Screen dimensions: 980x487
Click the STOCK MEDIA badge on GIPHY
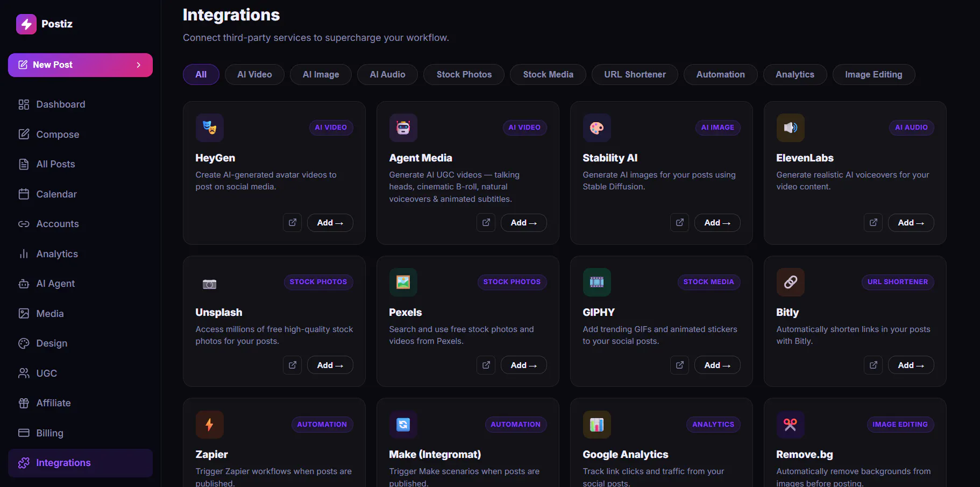click(708, 282)
